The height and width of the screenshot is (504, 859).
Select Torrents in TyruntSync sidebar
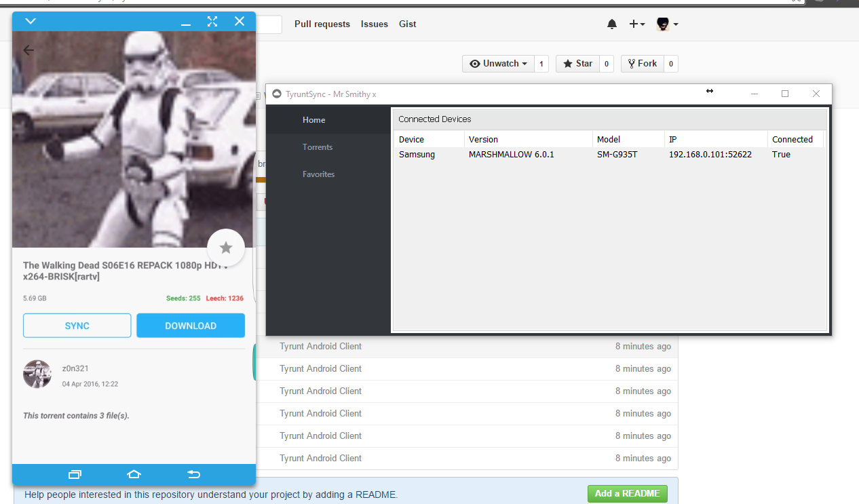[x=328, y=147]
